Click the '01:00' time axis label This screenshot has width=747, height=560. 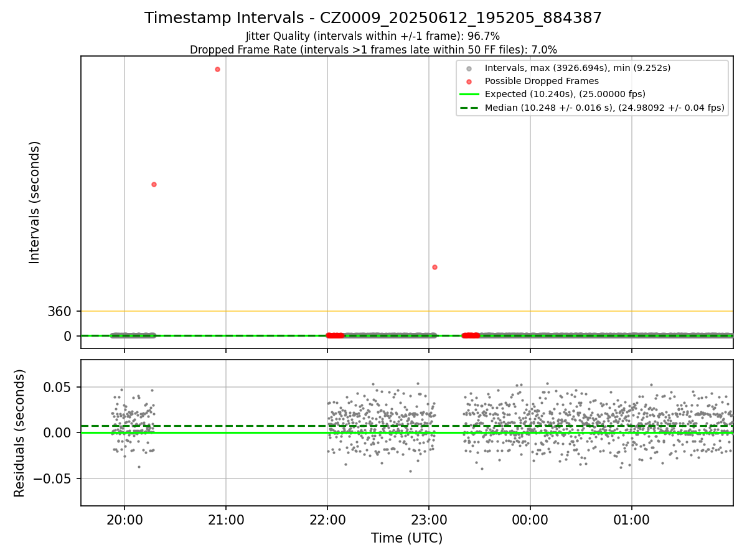(x=632, y=519)
